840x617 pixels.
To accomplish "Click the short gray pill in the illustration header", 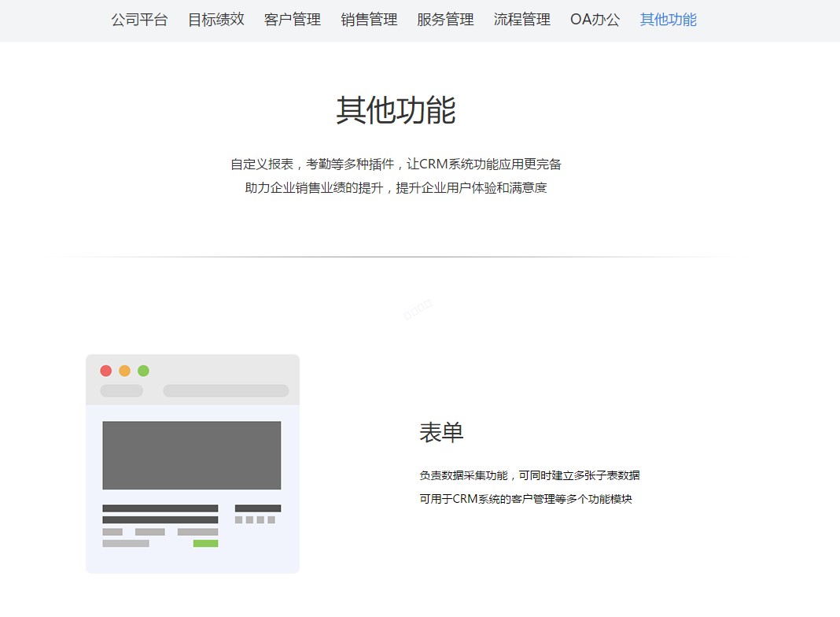I will click(x=122, y=391).
